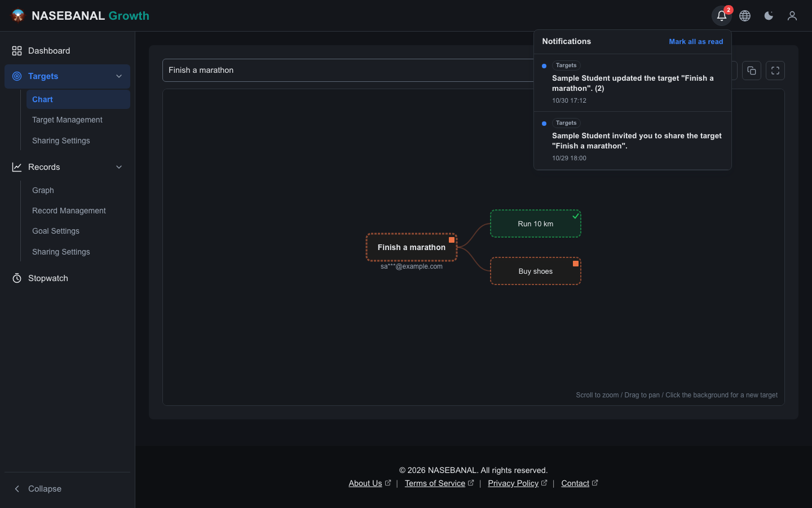Open Goal Settings page
This screenshot has width=812, height=508.
point(78,231)
